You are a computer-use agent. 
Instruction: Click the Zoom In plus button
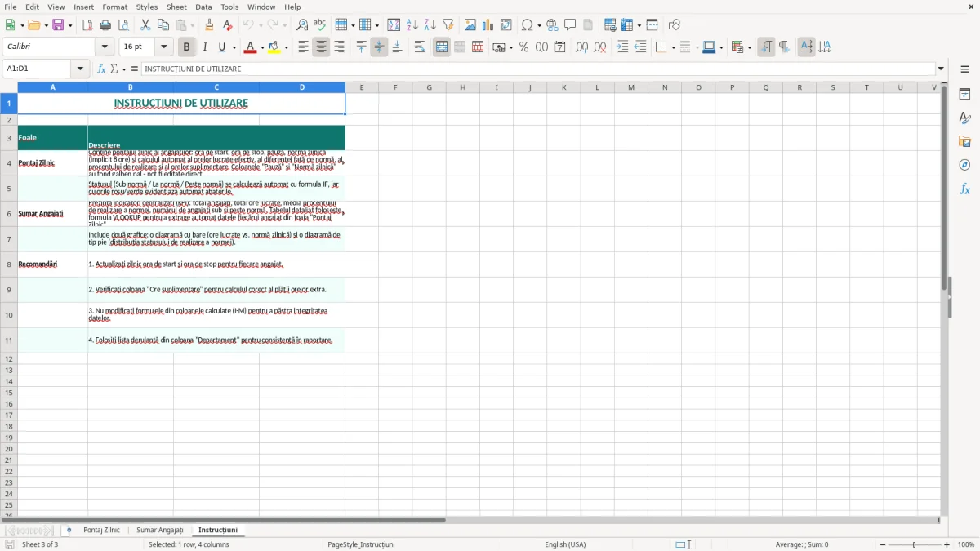tap(947, 544)
